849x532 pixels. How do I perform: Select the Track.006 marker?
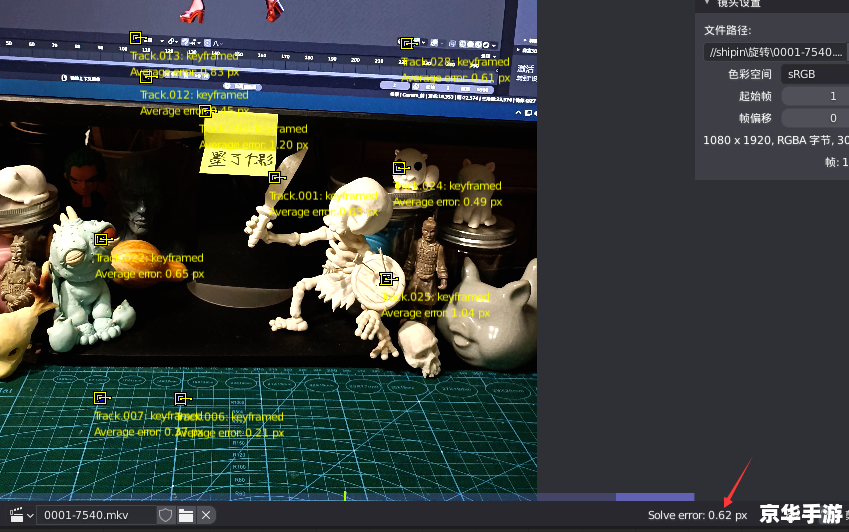pos(181,399)
